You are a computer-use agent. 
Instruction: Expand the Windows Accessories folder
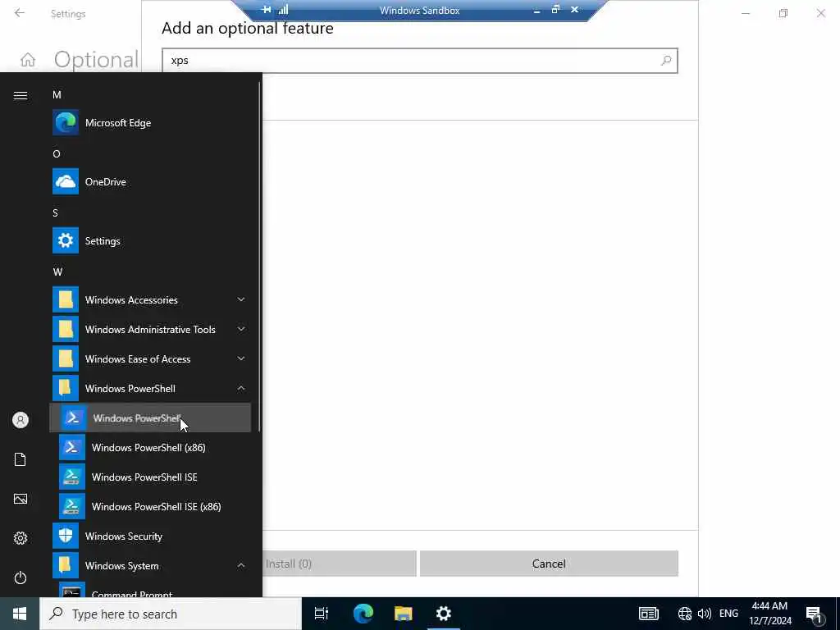(x=150, y=299)
